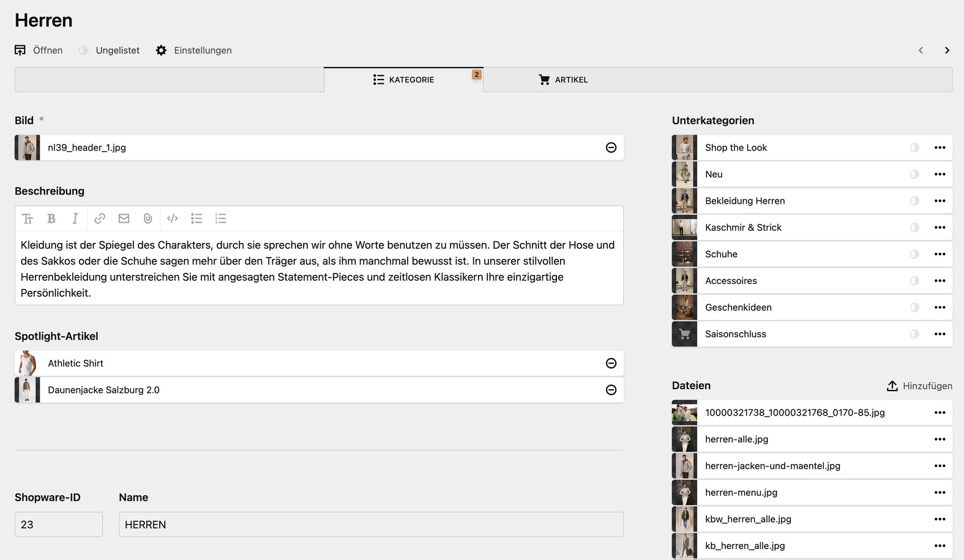Insert a bulleted list
This screenshot has width=964, height=560.
(196, 218)
